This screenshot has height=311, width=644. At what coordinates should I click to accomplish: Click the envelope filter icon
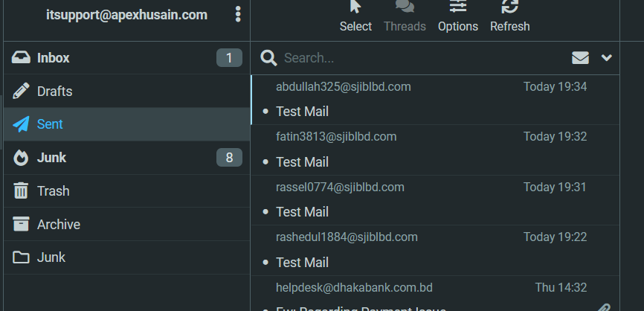coord(581,58)
